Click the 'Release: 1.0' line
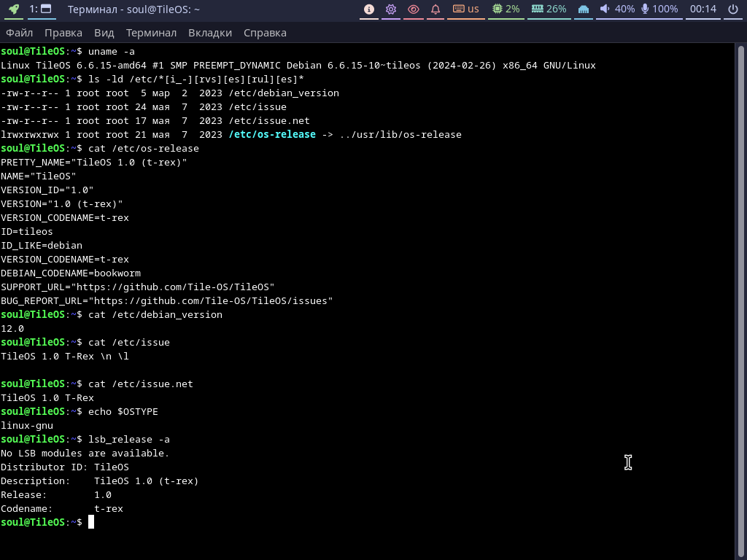This screenshot has width=747, height=560. click(x=56, y=494)
